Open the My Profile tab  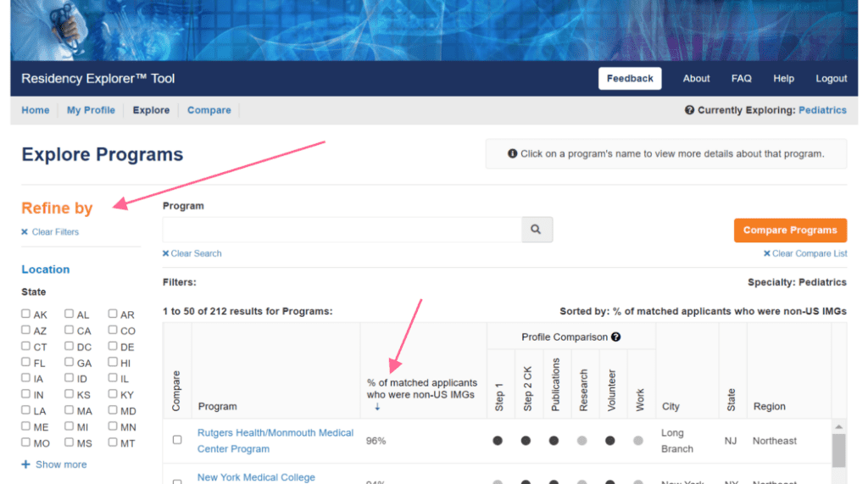tap(91, 110)
